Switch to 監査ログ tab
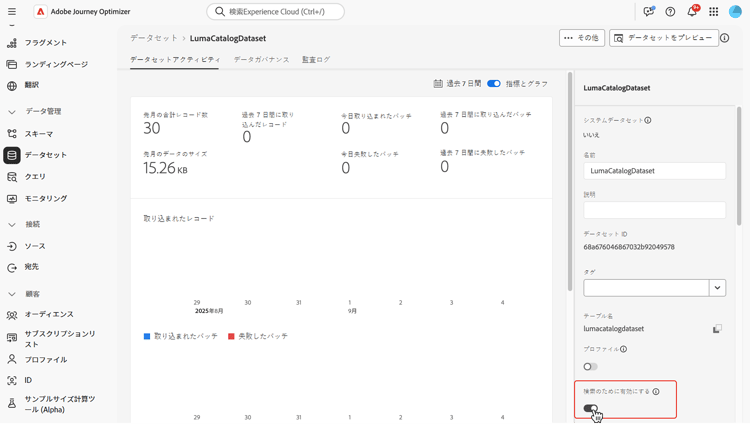Screen dimensions: 750x424 [316, 60]
